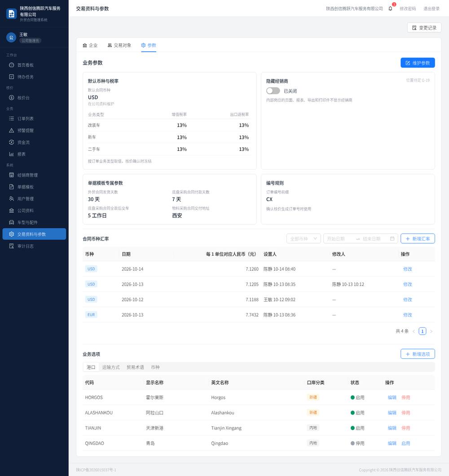449x476 pixels.
Task: Open 单据模板 document icon
Action: click(12, 187)
